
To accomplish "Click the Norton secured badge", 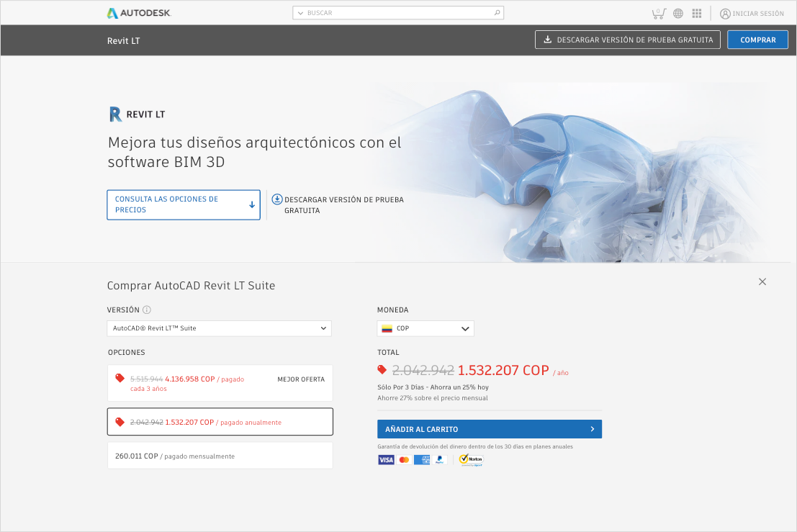I will click(x=471, y=460).
